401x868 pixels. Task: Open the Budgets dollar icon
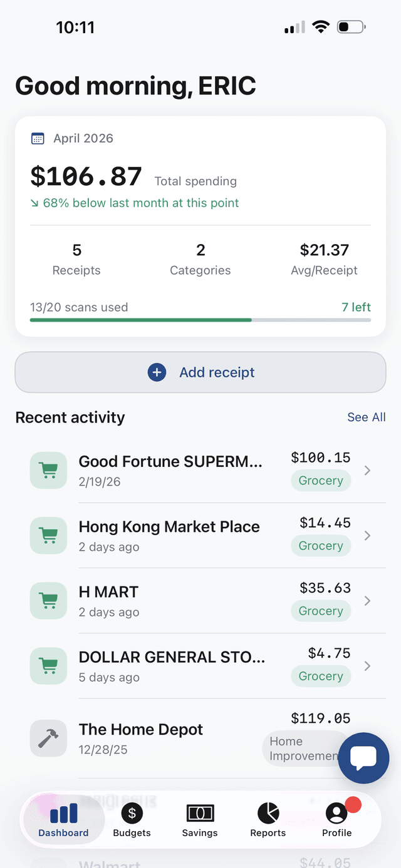132,812
